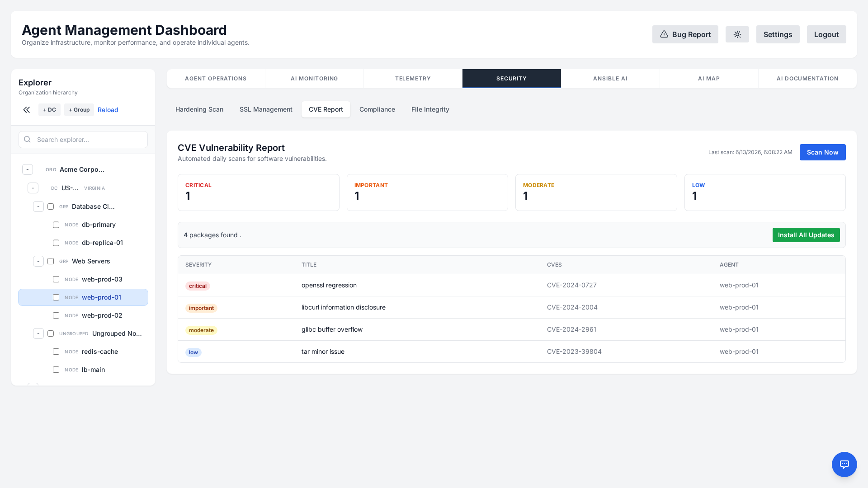Image resolution: width=868 pixels, height=488 pixels.
Task: Click the low severity badge
Action: tap(193, 352)
